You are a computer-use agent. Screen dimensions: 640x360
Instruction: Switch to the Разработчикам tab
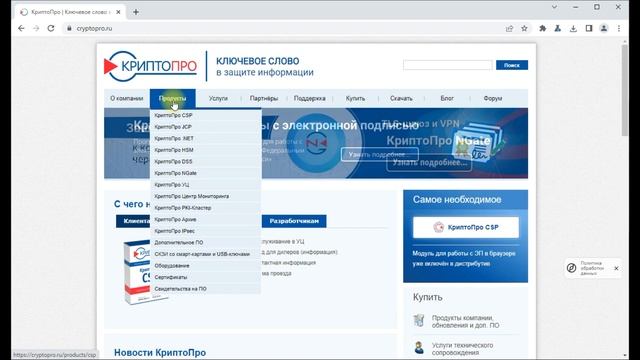click(x=294, y=221)
